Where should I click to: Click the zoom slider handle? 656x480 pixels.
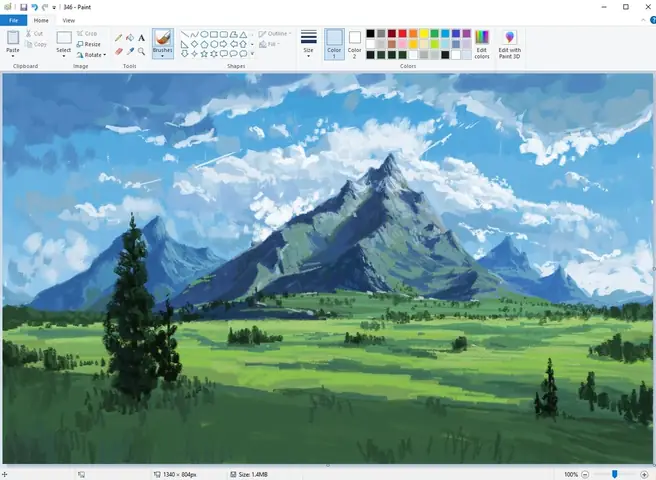tap(615, 474)
